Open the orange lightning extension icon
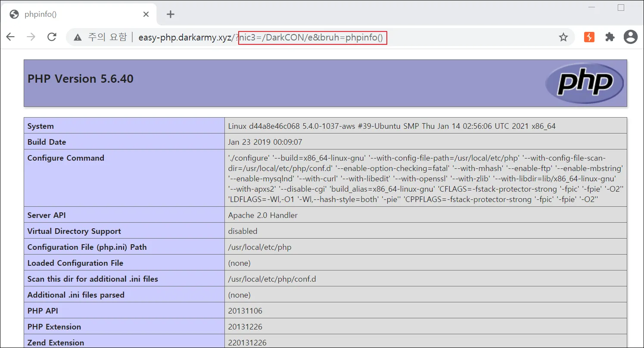The image size is (644, 348). point(589,37)
